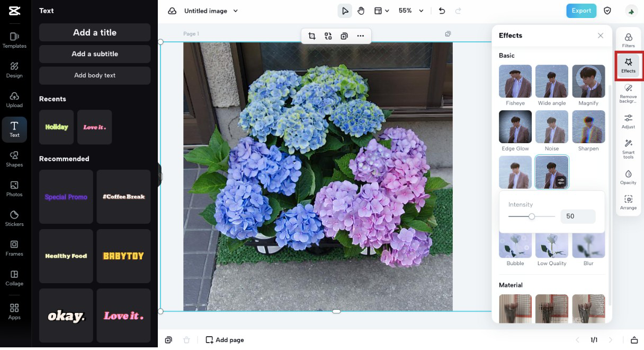The height and width of the screenshot is (350, 644).
Task: Go to previous page arrow
Action: pyautogui.click(x=578, y=340)
